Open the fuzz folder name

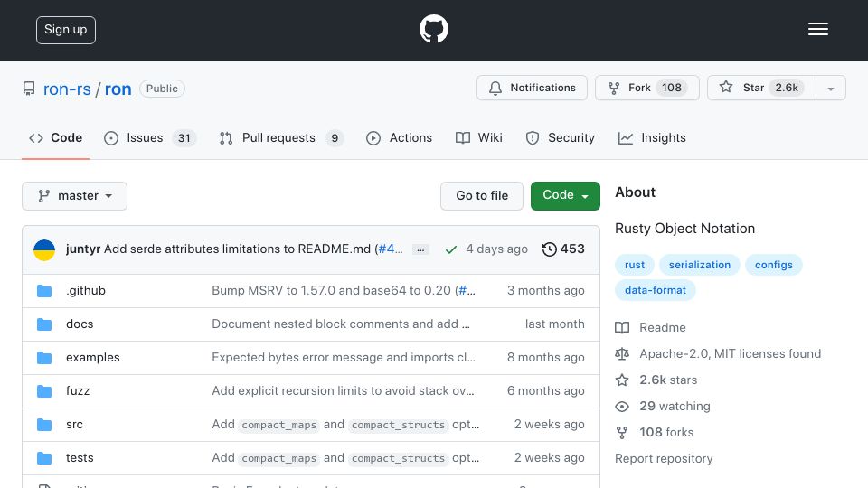click(x=78, y=390)
